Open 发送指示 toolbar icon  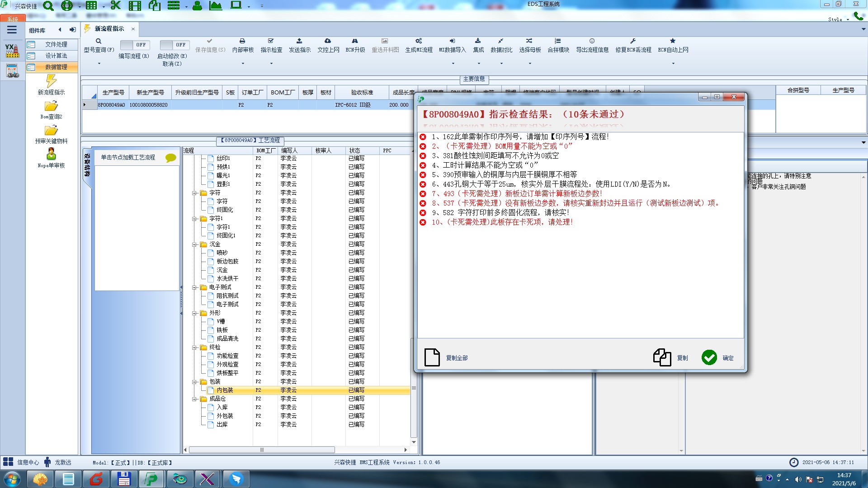(299, 41)
